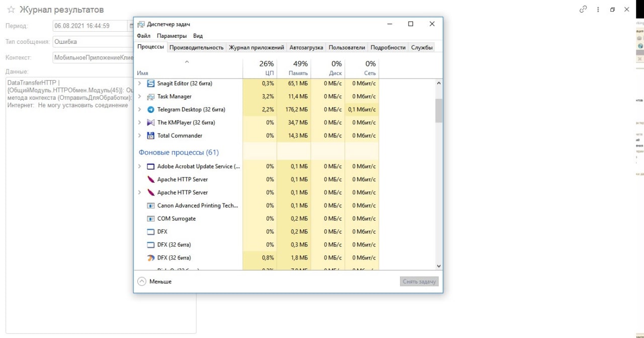Click the Canon Advanced Printing Tech icon

150,206
